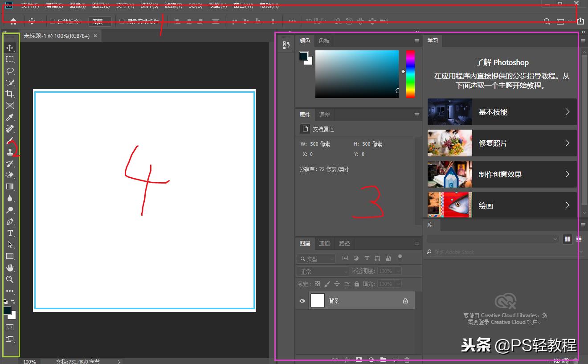588x364 pixels.
Task: Select the Rectangular Marquee tool
Action: pyautogui.click(x=10, y=59)
